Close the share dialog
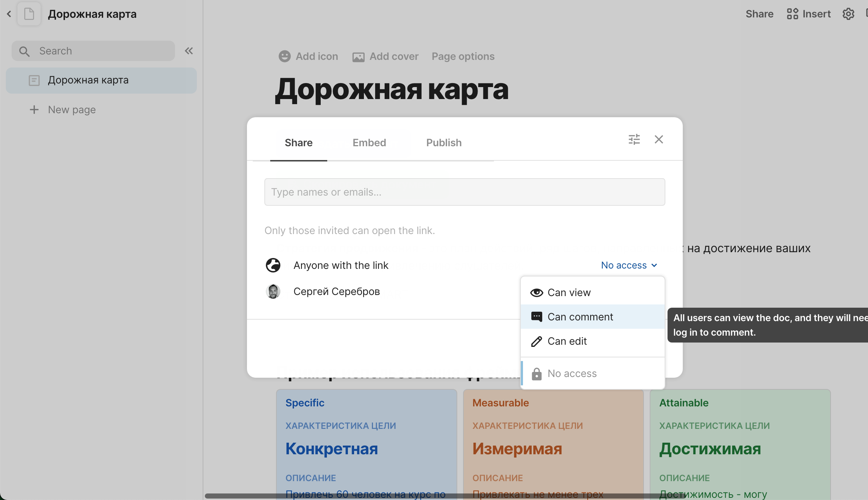Viewport: 868px width, 500px height. point(659,139)
